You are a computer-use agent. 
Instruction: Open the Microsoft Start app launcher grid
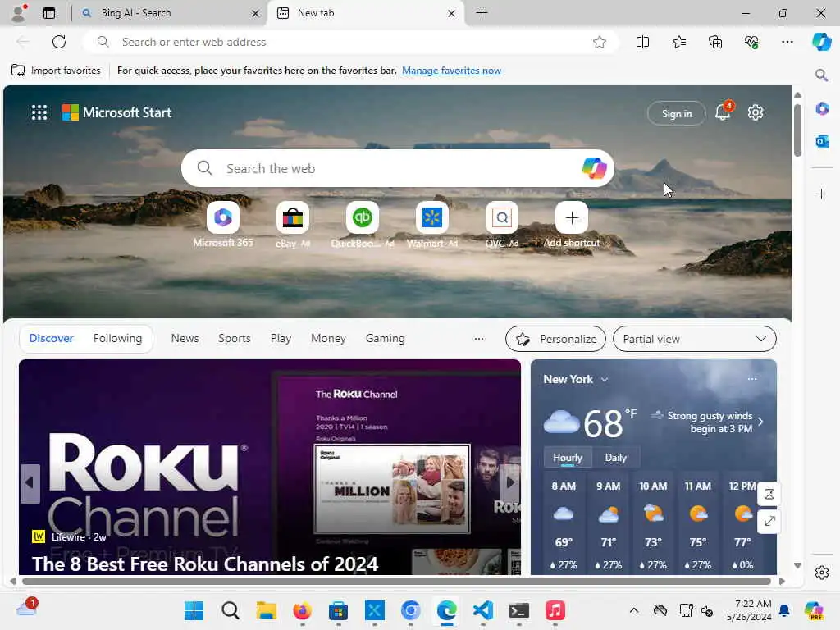coord(39,112)
